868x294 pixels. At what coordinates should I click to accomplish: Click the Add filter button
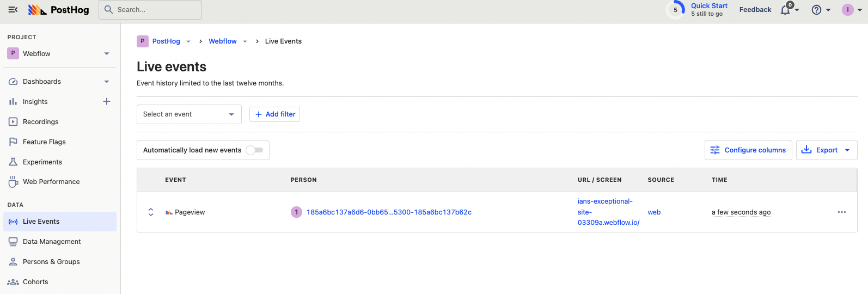(x=274, y=114)
